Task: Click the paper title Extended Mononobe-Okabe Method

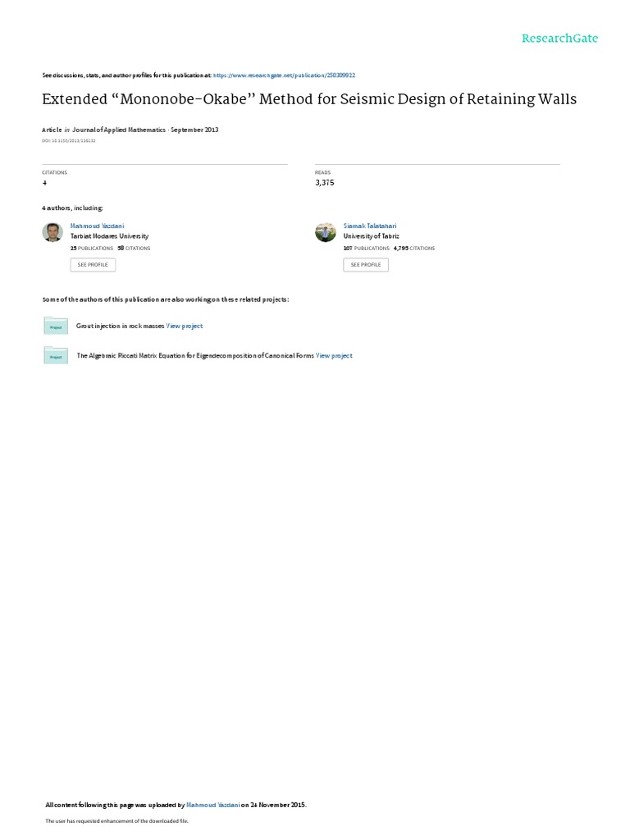Action: click(309, 99)
